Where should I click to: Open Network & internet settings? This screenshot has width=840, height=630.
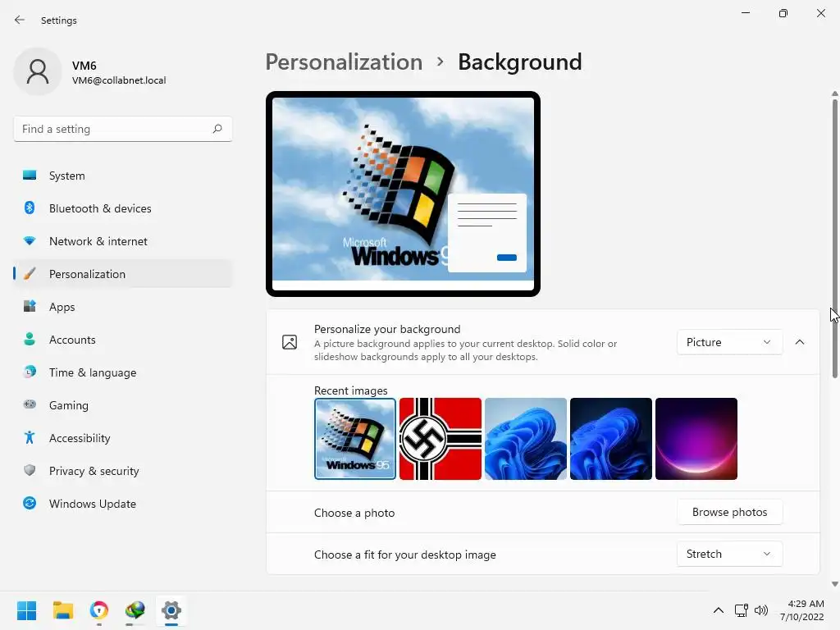(x=123, y=241)
